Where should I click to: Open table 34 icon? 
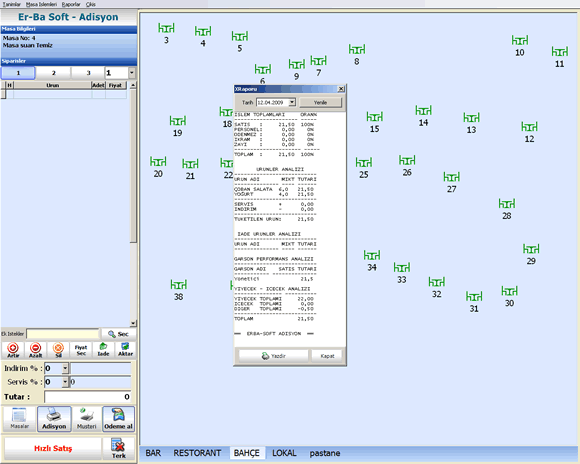click(x=372, y=255)
